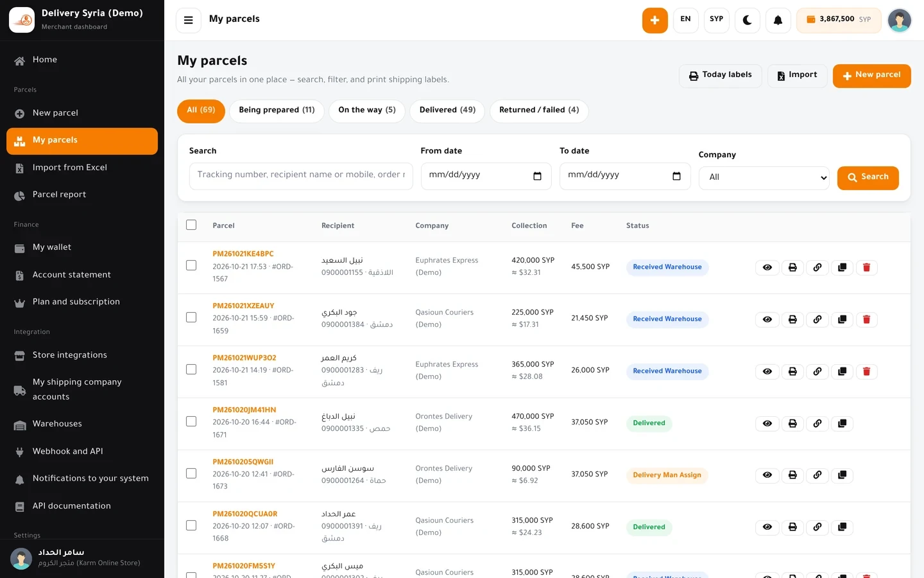
Task: View details of parcel PM261021KE4BPC
Action: 767,267
